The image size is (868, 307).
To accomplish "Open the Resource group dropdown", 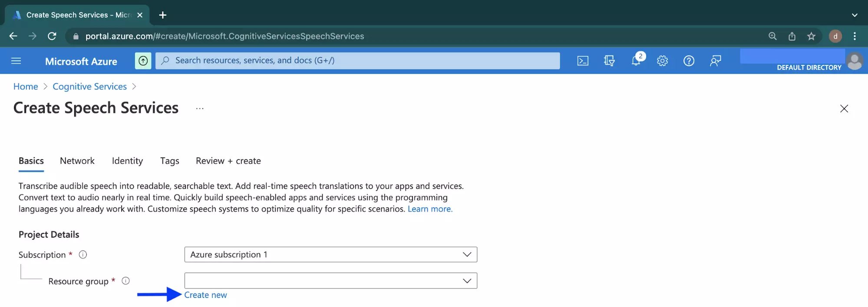I will click(331, 281).
